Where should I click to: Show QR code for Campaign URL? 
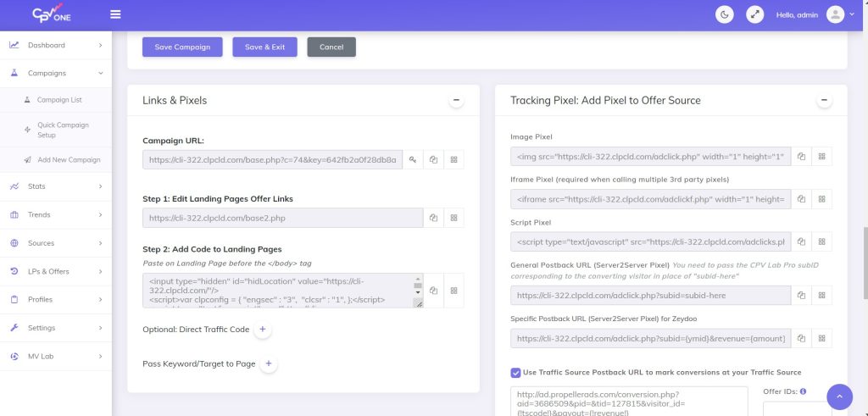coord(454,159)
